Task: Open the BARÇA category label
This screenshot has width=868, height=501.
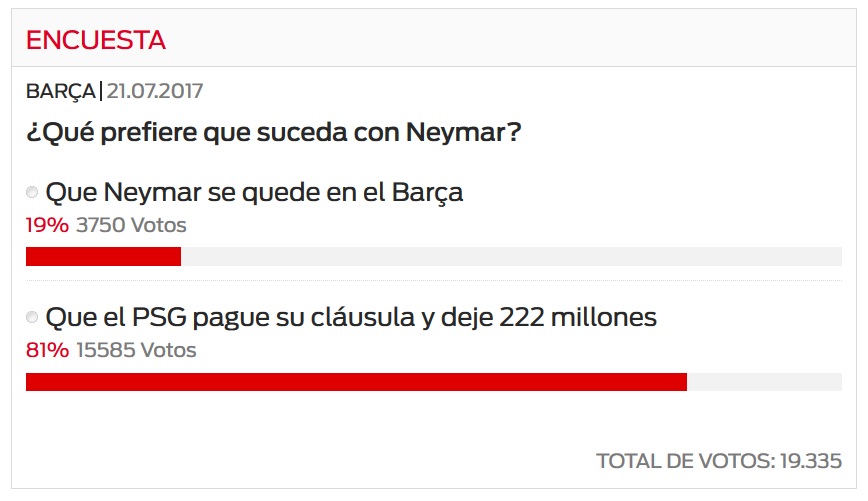Action: (60, 91)
